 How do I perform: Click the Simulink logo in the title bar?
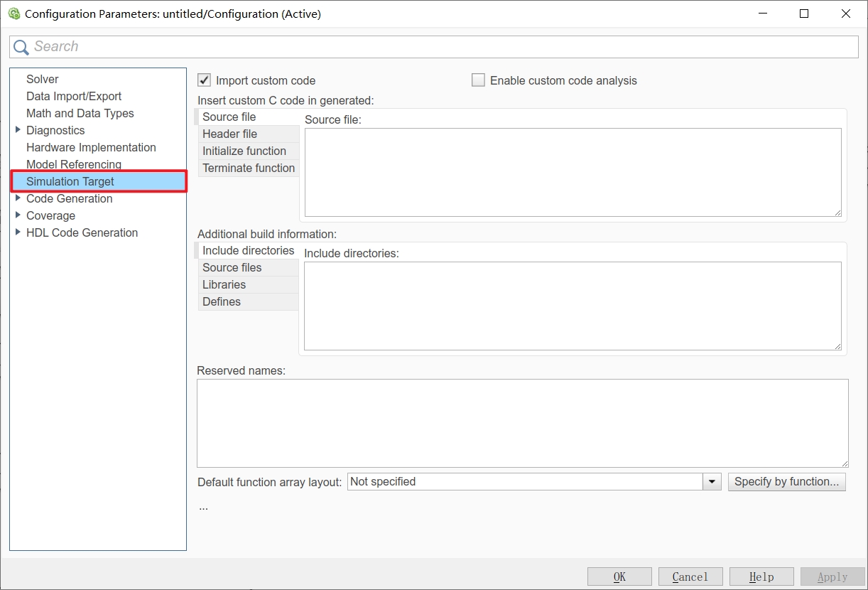click(x=13, y=14)
